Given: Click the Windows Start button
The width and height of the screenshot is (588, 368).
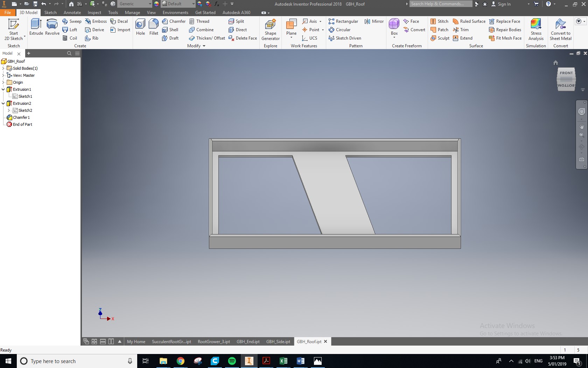Looking at the screenshot, I should click(8, 361).
